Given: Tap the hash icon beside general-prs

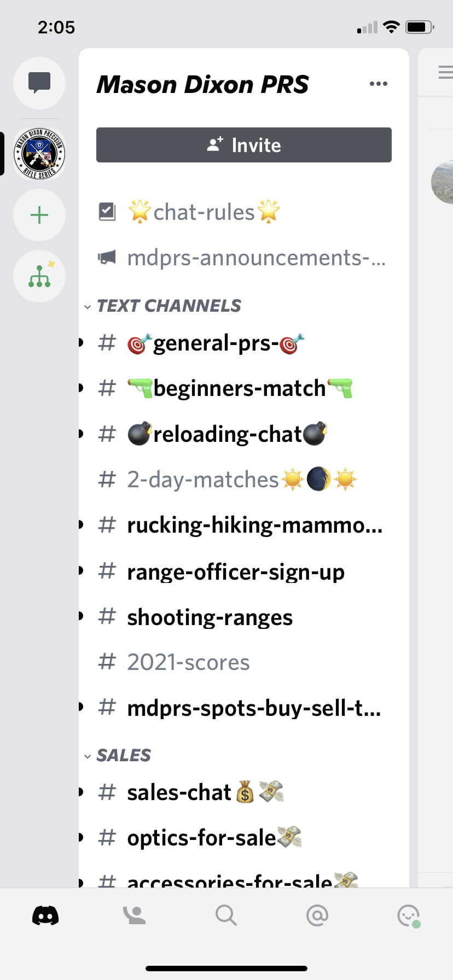Looking at the screenshot, I should click(107, 343).
